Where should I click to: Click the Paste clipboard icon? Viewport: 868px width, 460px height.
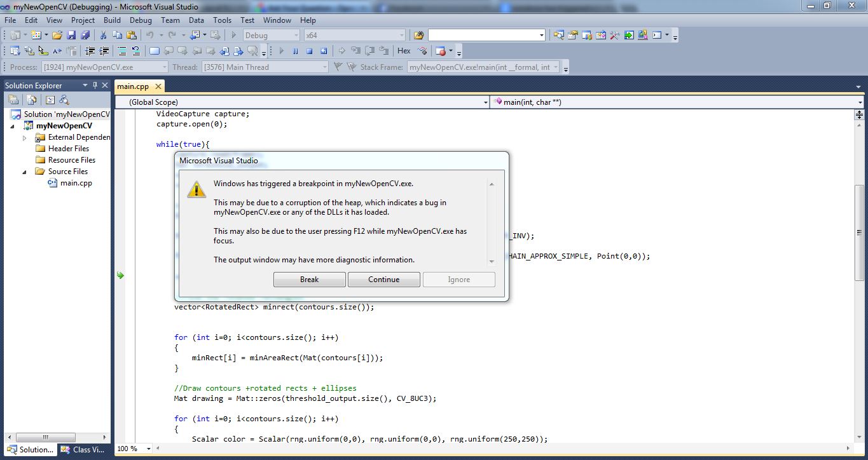[x=132, y=35]
